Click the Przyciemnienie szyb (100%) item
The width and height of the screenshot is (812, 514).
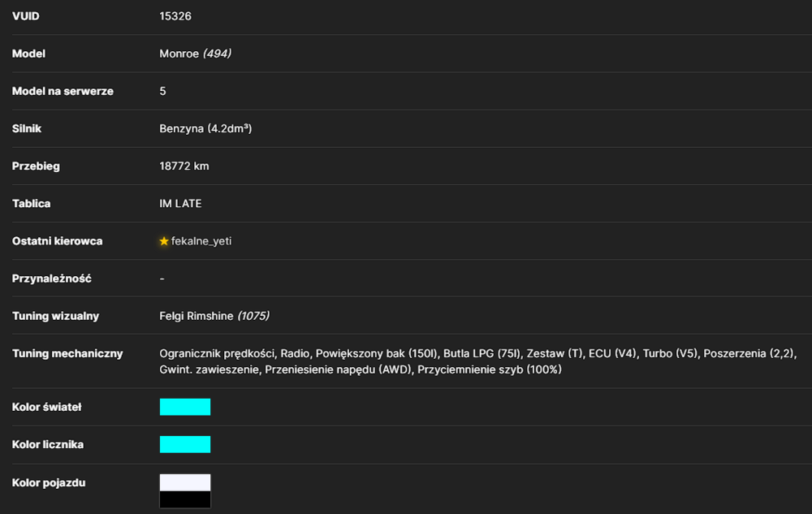point(490,369)
